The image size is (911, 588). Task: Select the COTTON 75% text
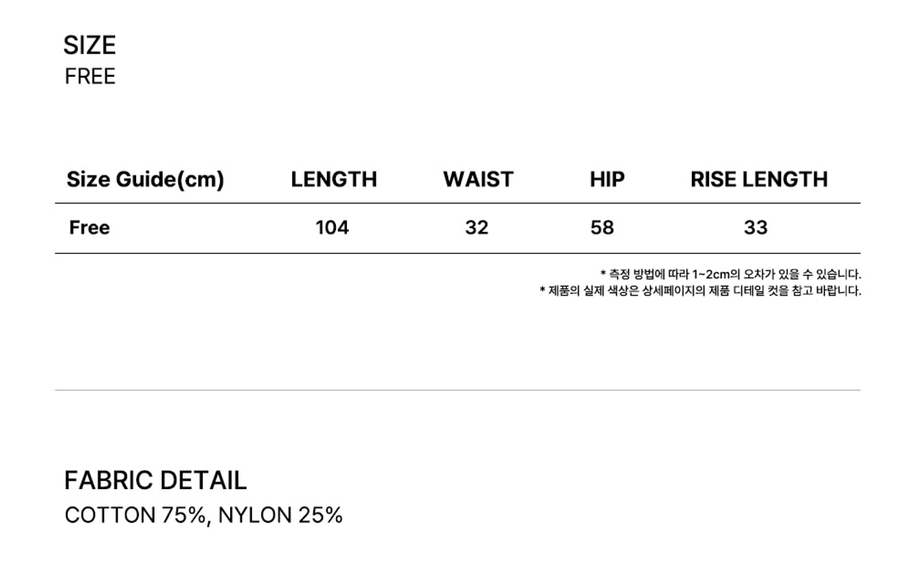[x=137, y=515]
